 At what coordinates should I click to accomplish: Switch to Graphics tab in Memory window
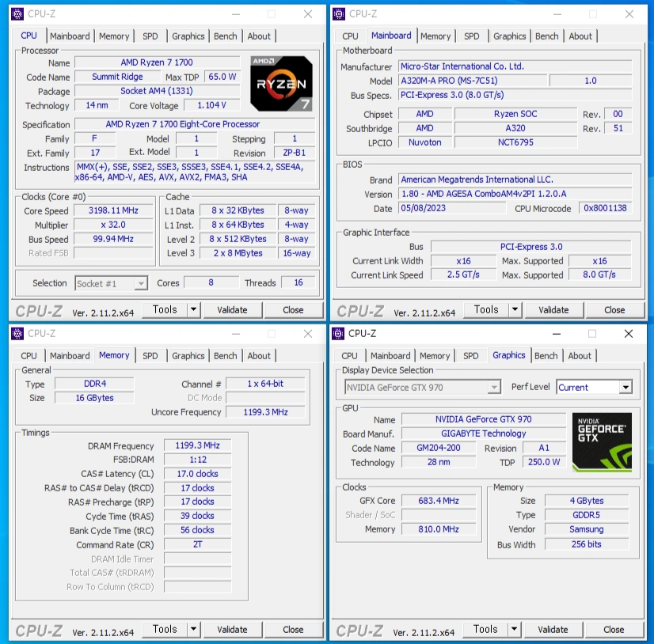click(x=188, y=356)
